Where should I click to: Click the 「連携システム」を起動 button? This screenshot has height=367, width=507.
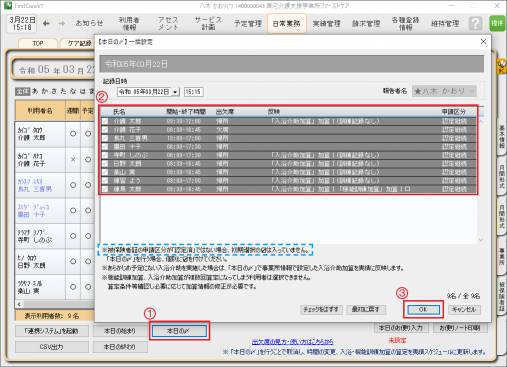tap(52, 331)
